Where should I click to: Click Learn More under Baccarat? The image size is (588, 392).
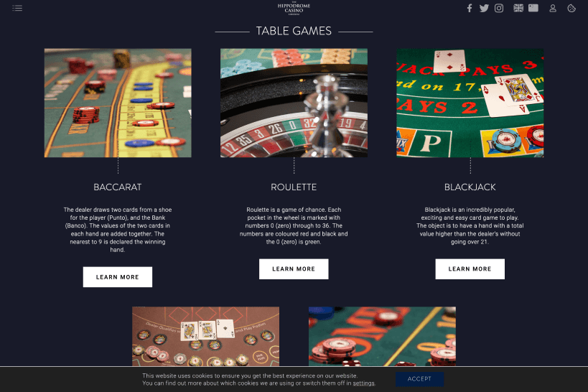coord(117,277)
